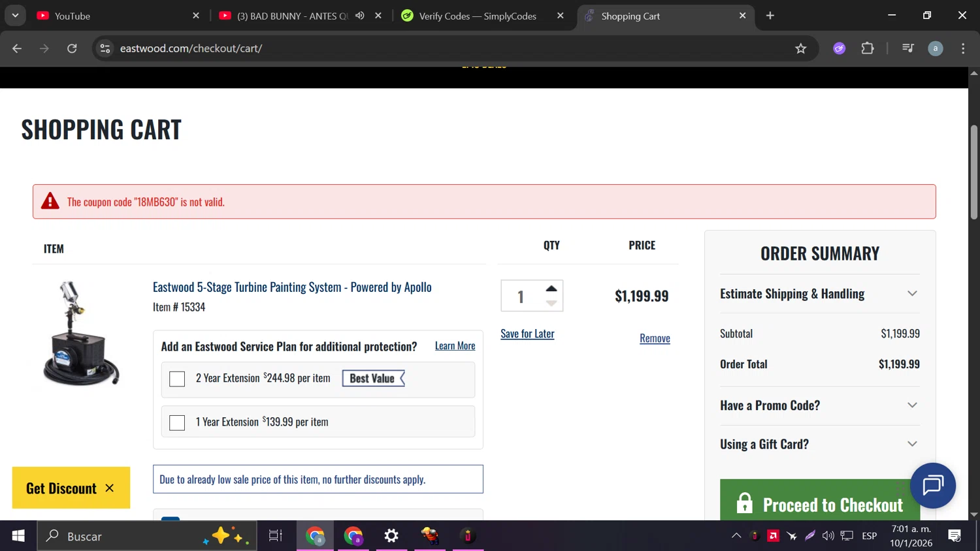Viewport: 980px width, 551px height.
Task: Open the media control icon in toolbar
Action: pyautogui.click(x=908, y=48)
